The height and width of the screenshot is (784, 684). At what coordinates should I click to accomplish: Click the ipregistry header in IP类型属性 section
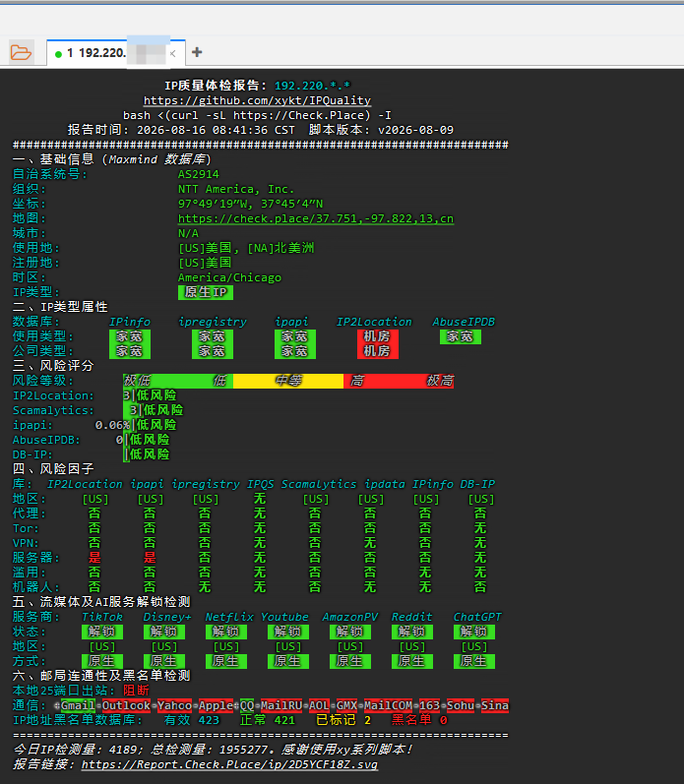click(213, 322)
